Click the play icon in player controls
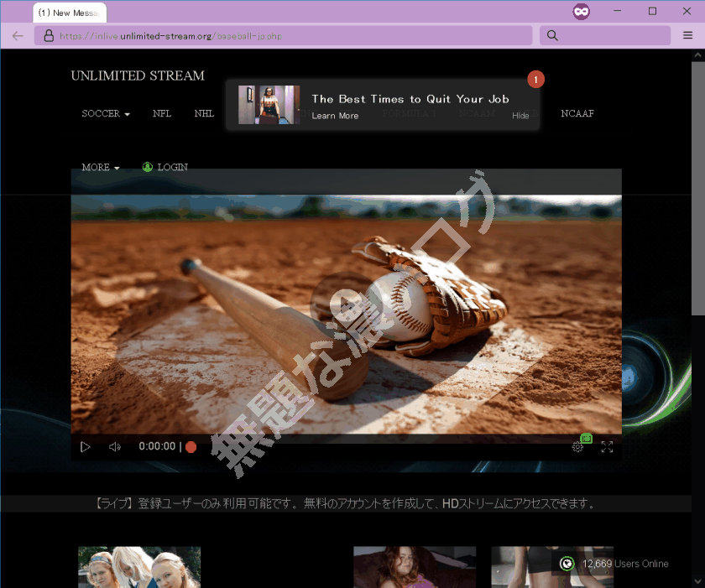Image resolution: width=705 pixels, height=588 pixels. tap(85, 447)
